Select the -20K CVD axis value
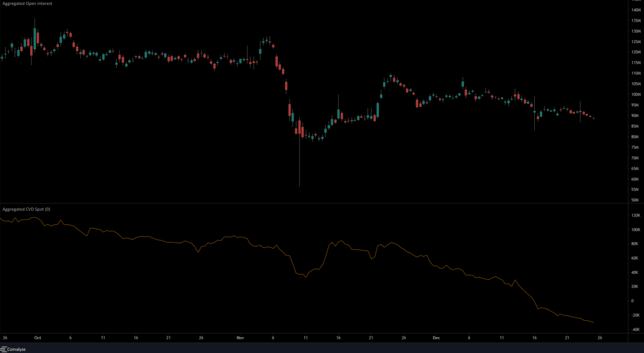The width and height of the screenshot is (644, 353). click(636, 315)
